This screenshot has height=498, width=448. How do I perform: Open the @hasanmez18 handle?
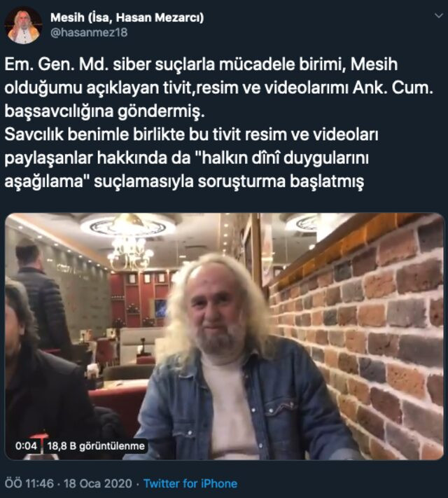point(89,32)
